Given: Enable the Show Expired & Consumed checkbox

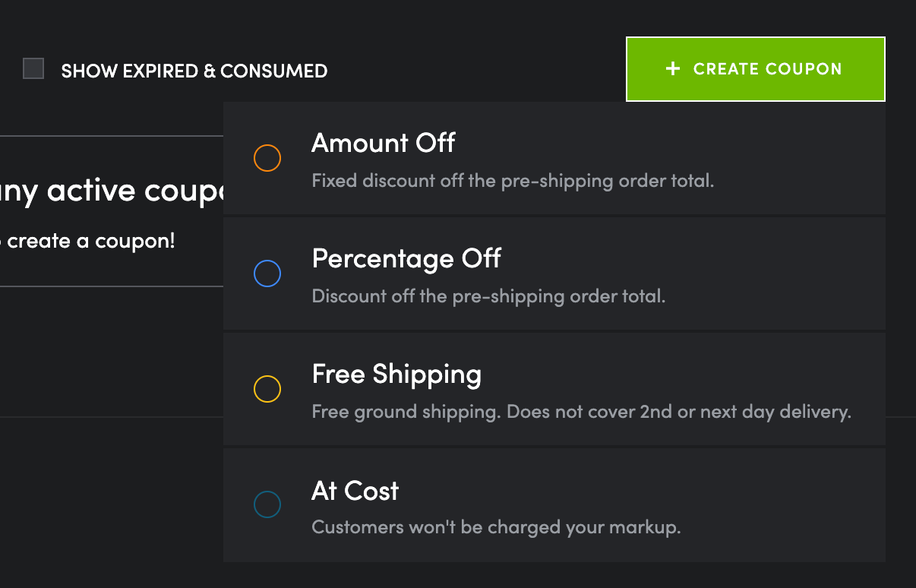Looking at the screenshot, I should [33, 69].
